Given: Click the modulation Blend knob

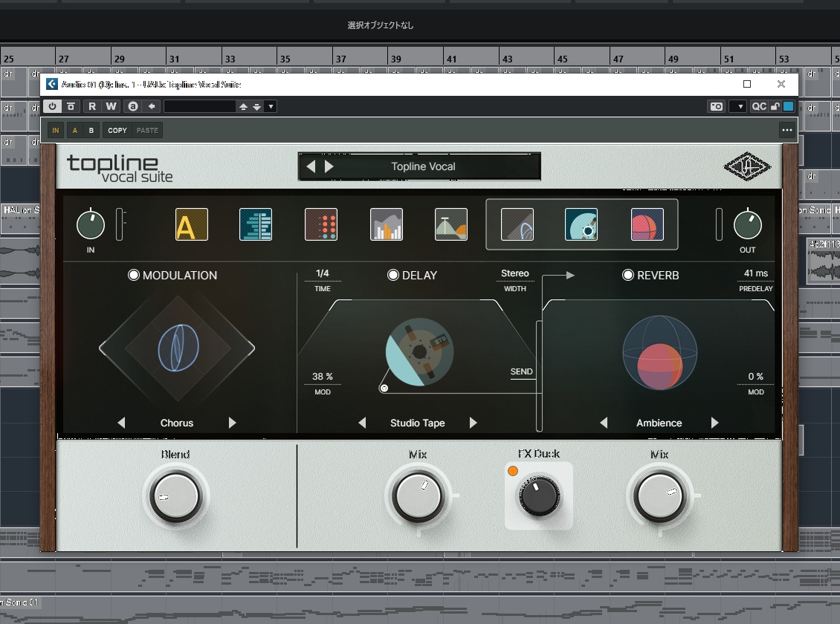Looking at the screenshot, I should pos(175,497).
